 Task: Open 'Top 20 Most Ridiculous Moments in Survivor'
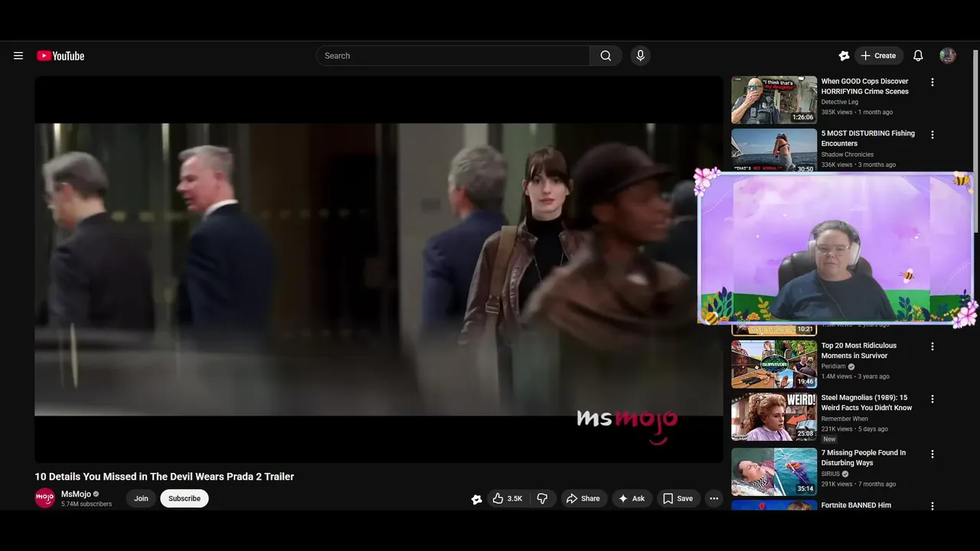[x=859, y=350]
